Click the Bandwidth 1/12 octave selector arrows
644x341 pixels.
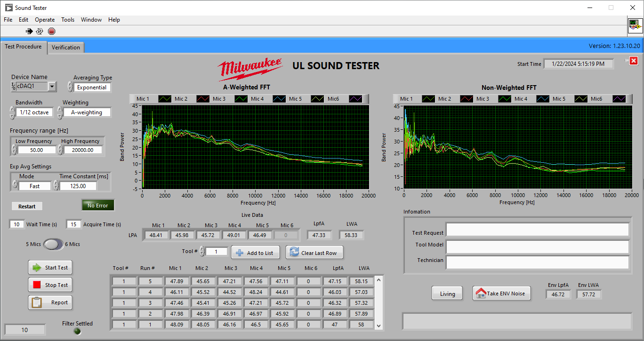[13, 112]
